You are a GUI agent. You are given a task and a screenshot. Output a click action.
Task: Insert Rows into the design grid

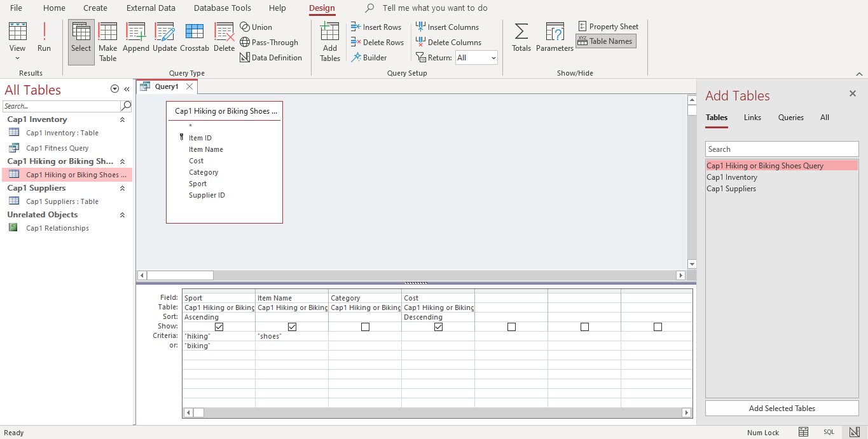coord(376,27)
